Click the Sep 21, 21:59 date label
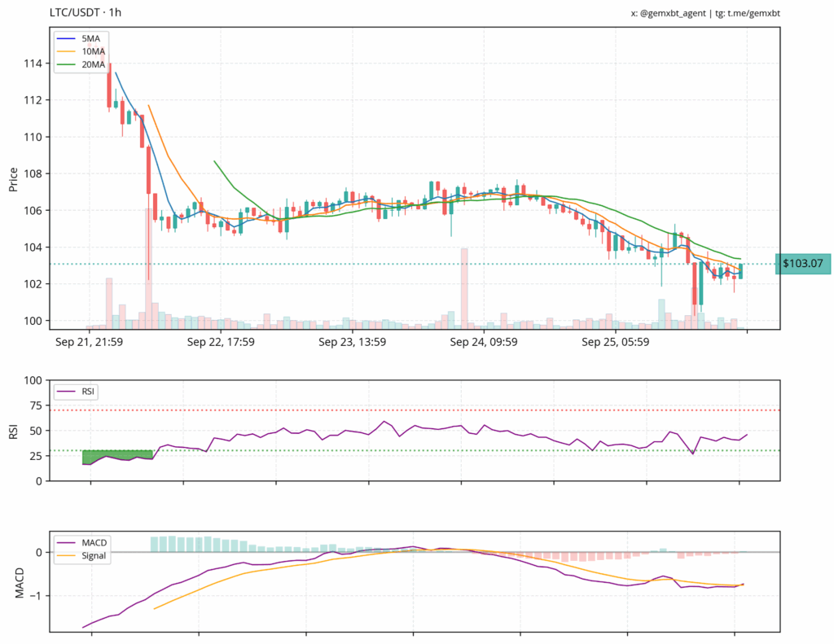834x644 pixels. pyautogui.click(x=89, y=342)
